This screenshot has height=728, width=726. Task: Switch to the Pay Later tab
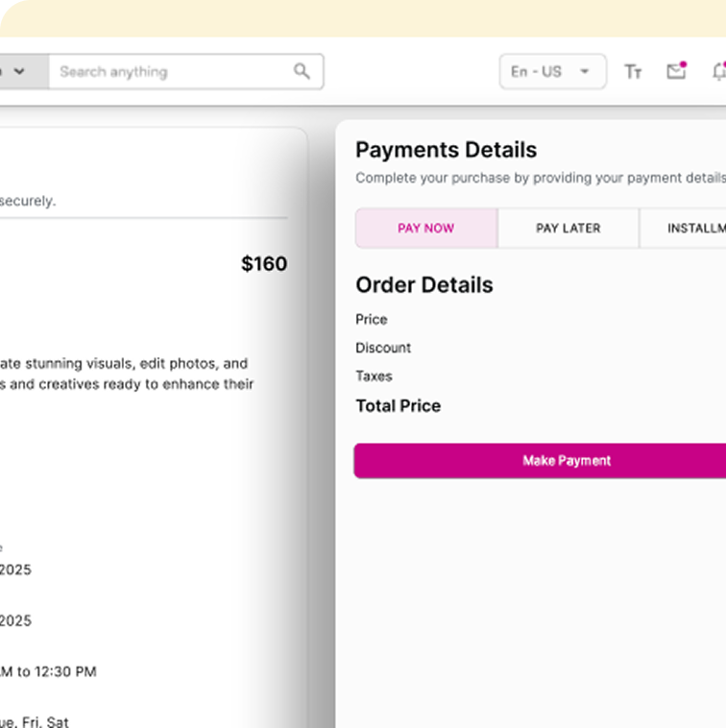click(568, 229)
